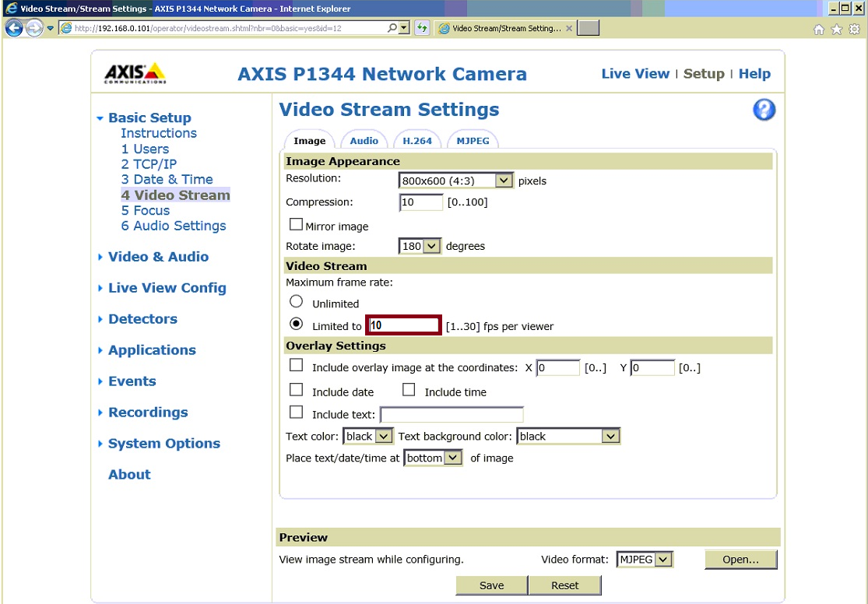Viewport: 868px width, 604px height.
Task: Close the Video Stream browser tab
Action: (569, 28)
